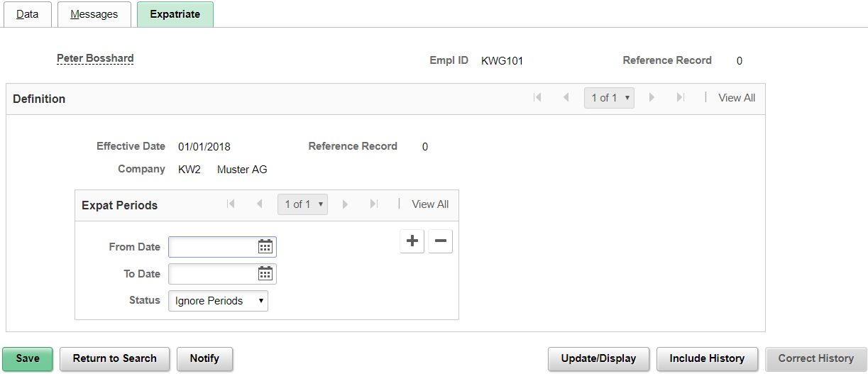
Task: Delete the current Expat Periods row
Action: pos(440,241)
